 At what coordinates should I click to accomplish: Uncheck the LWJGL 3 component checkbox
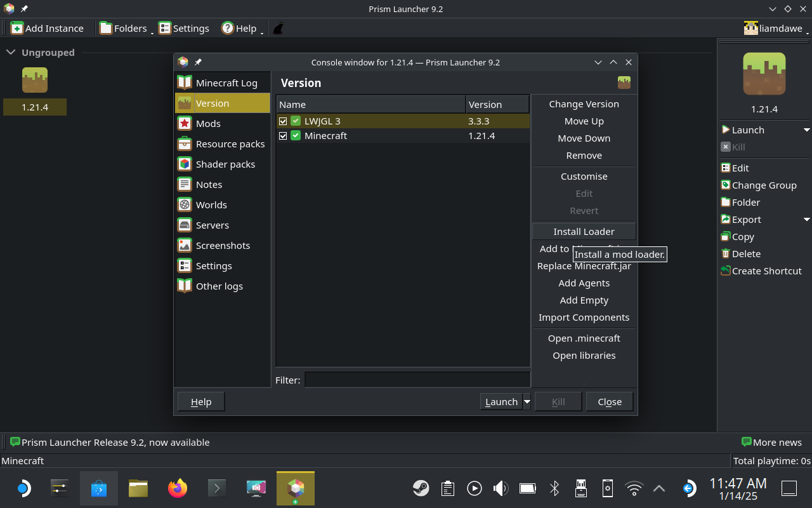coord(283,121)
